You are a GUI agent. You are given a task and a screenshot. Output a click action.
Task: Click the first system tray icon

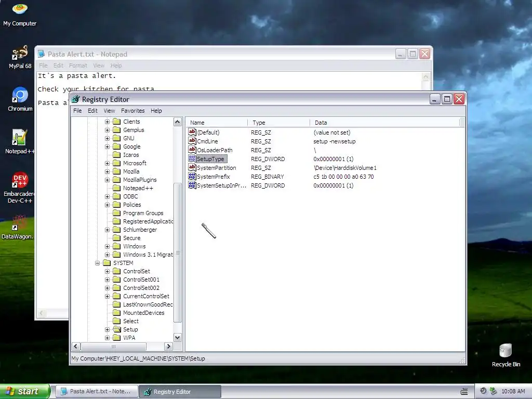(x=483, y=391)
